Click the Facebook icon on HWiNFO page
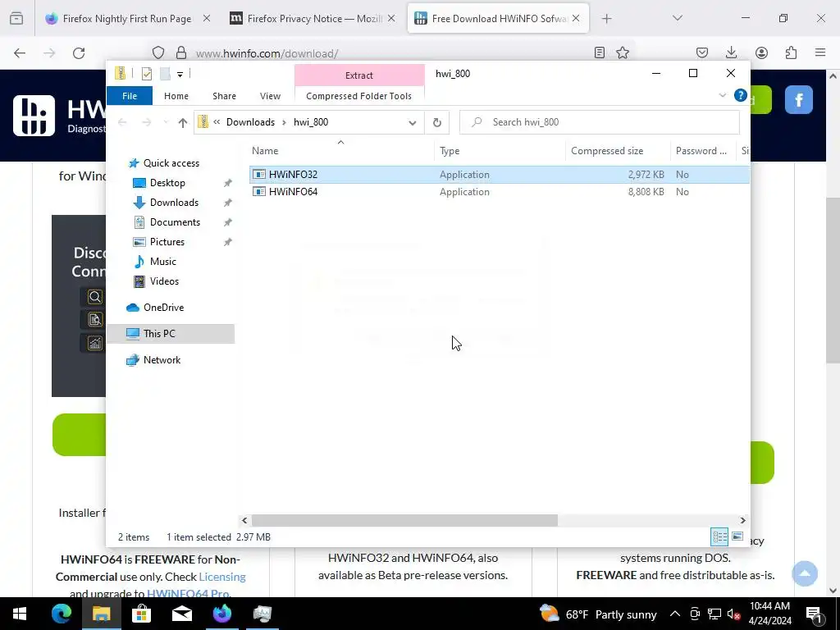 click(799, 99)
